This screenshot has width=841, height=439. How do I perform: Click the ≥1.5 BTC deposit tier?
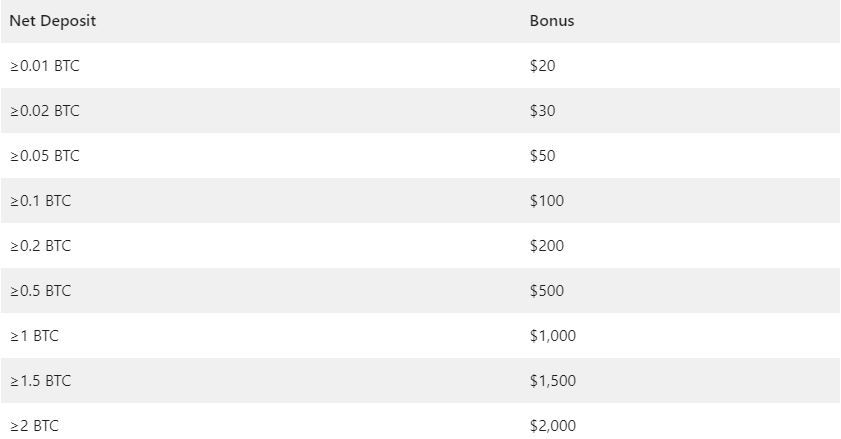[41, 382]
